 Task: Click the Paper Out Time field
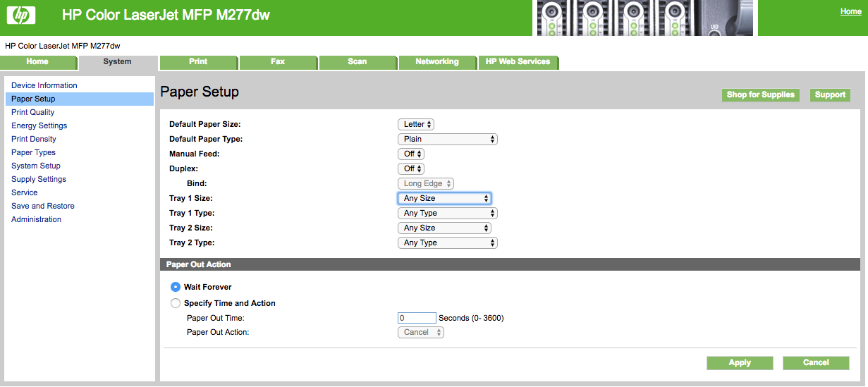coord(417,318)
